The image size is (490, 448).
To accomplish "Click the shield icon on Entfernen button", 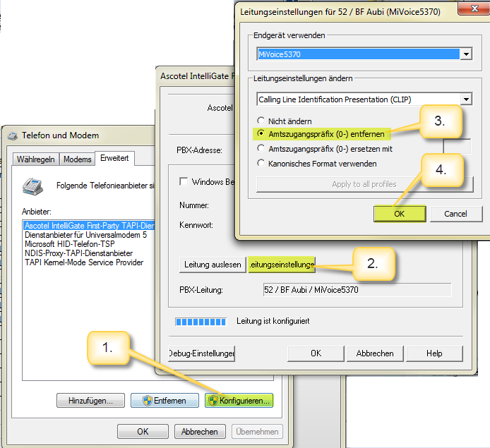I will [148, 401].
